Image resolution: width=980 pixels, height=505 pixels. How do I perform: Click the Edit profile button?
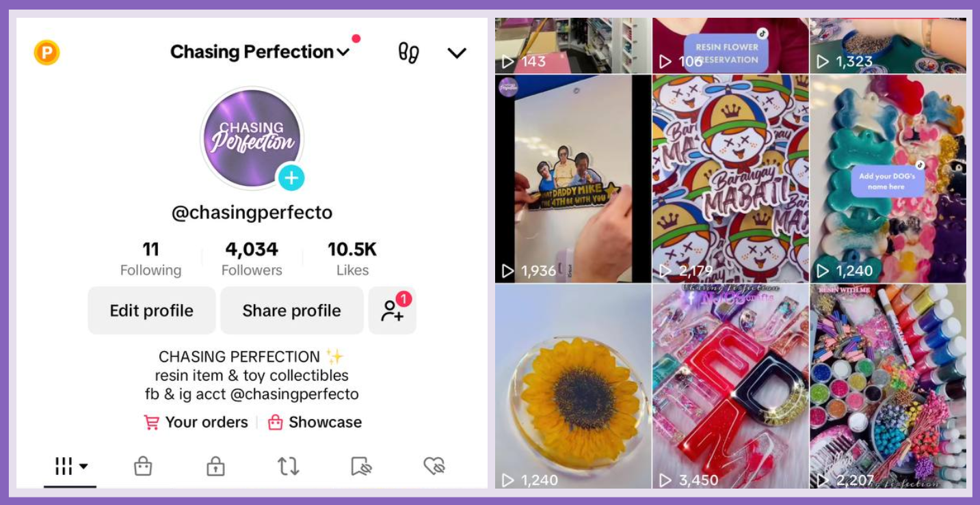(152, 310)
